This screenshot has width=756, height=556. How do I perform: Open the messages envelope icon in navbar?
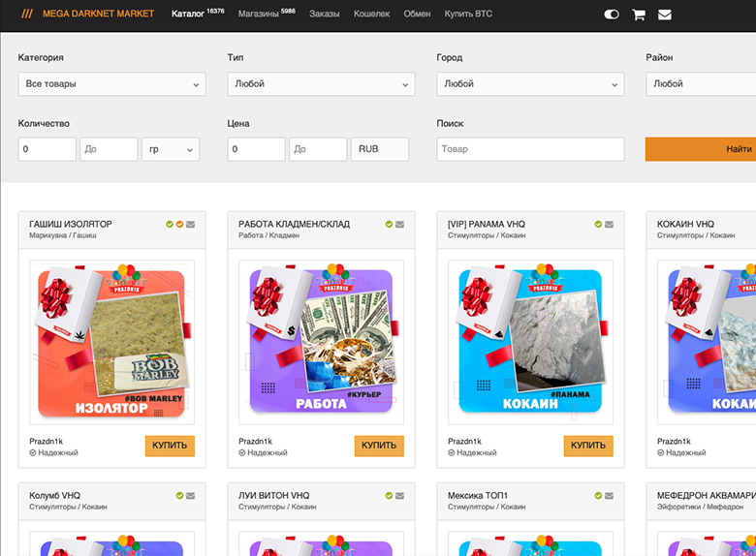(x=664, y=15)
